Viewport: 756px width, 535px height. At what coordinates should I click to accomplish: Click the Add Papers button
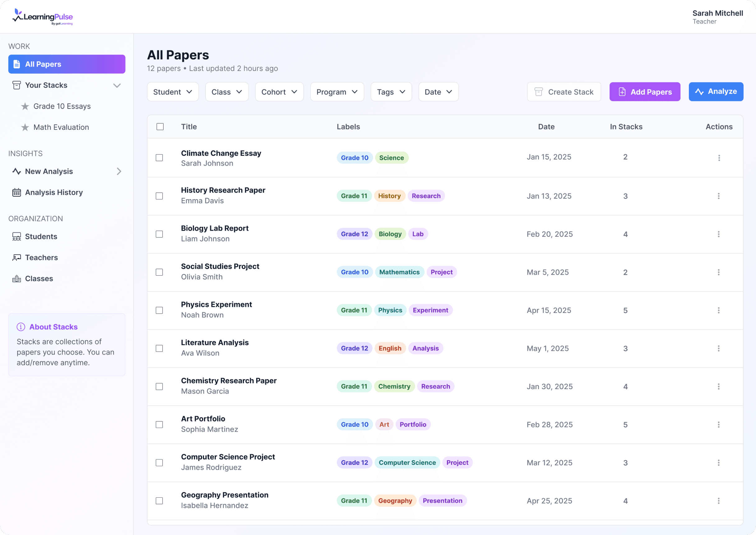(644, 92)
